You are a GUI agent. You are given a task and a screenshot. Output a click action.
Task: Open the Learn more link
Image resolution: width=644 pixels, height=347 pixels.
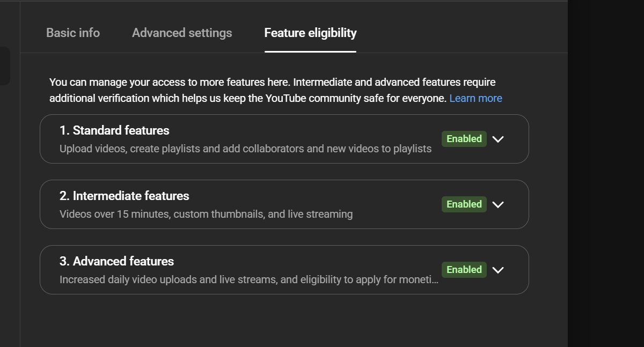tap(475, 98)
